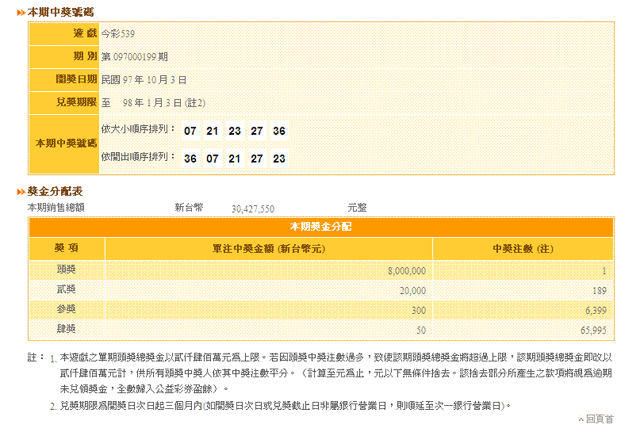Screen dimensions: 640x432
Task: Select number 23 in the draw-order row
Action: (279, 158)
